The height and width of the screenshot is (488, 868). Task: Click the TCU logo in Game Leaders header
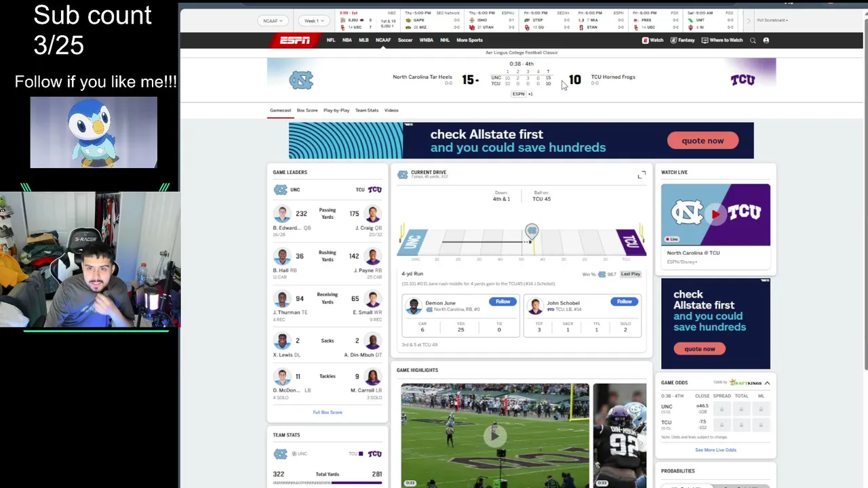(374, 190)
